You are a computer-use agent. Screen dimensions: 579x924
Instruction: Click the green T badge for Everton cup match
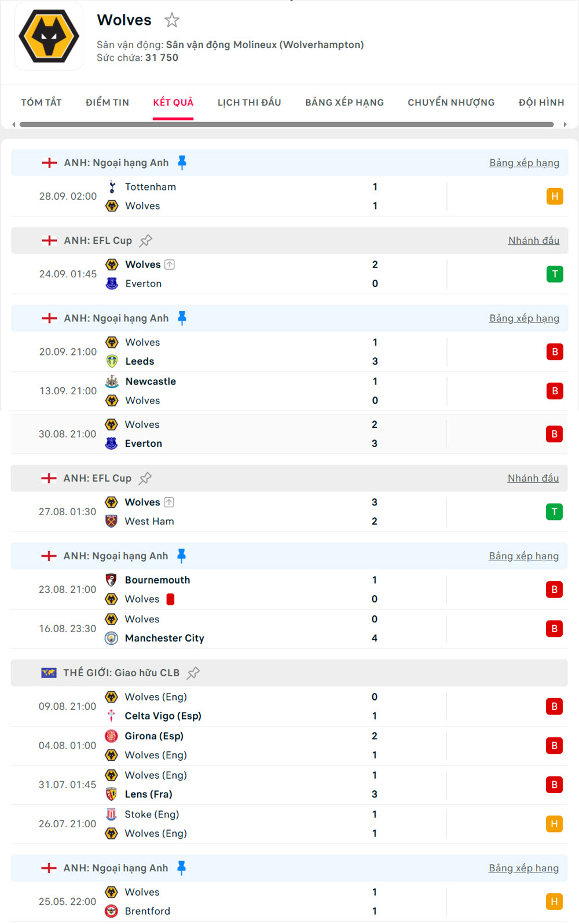(554, 274)
